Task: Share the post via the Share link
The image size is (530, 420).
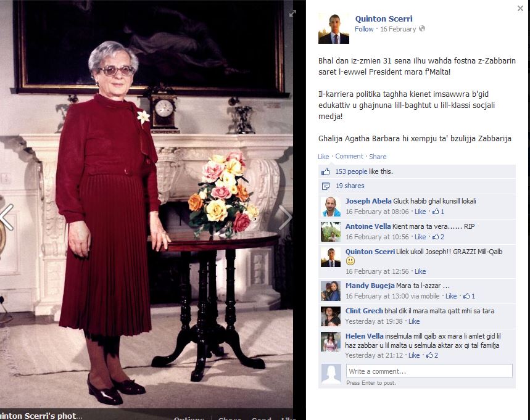Action: [x=378, y=157]
